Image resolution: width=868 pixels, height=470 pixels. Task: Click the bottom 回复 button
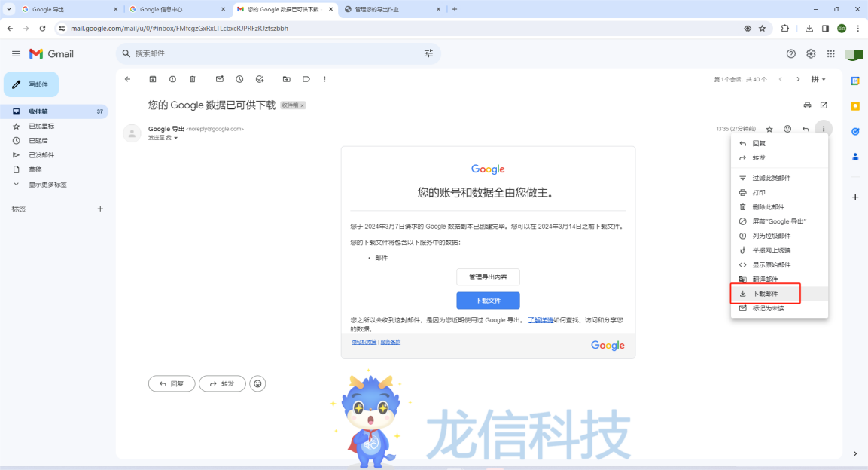point(172,383)
